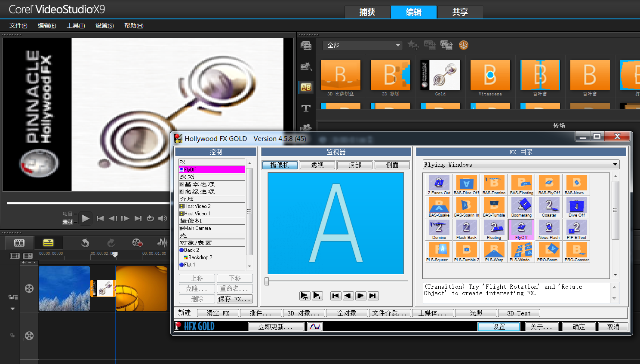The height and width of the screenshot is (364, 640).
Task: Open the 工具 menu
Action: coord(76,25)
